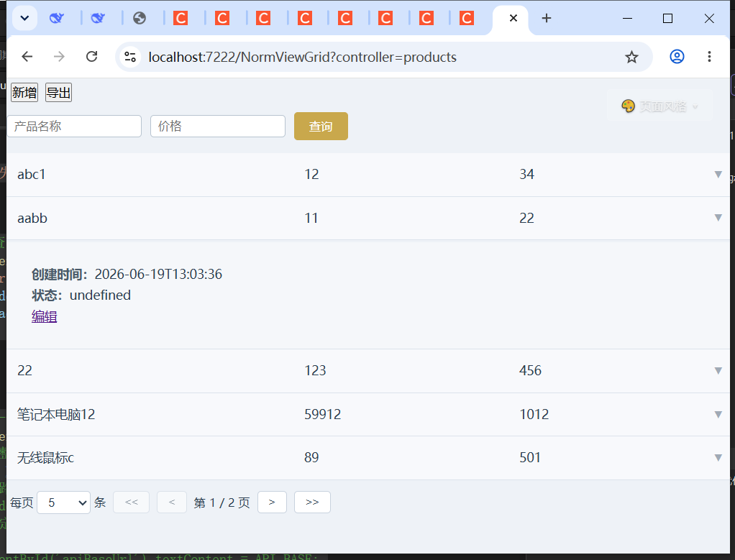Screen dimensions: 735x560
Task: Focus the 价格 input field
Action: click(x=217, y=126)
